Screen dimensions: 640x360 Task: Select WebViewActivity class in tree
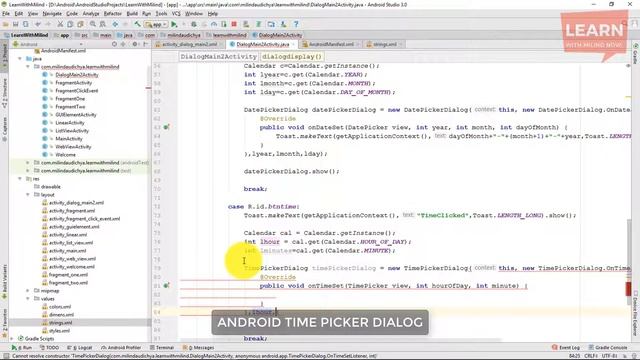tap(73, 147)
